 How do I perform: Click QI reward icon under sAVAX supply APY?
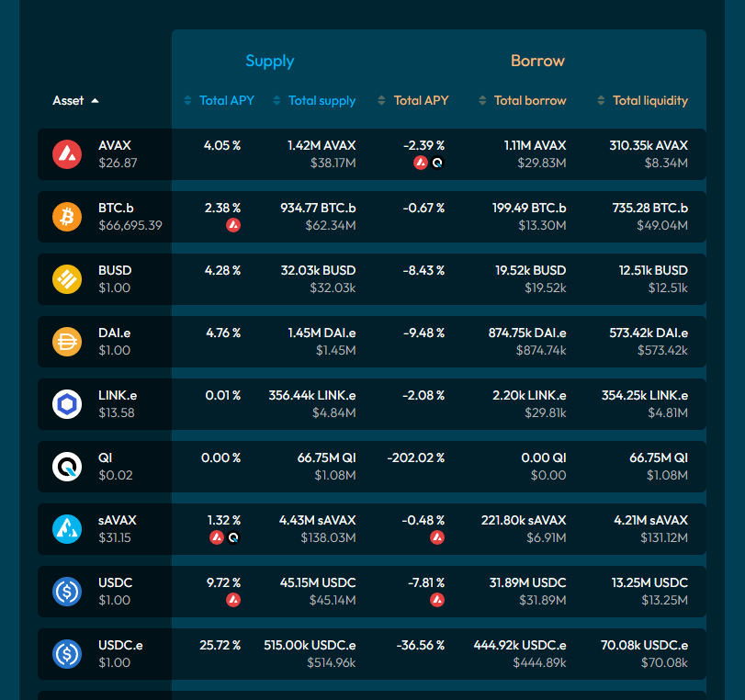click(x=233, y=537)
